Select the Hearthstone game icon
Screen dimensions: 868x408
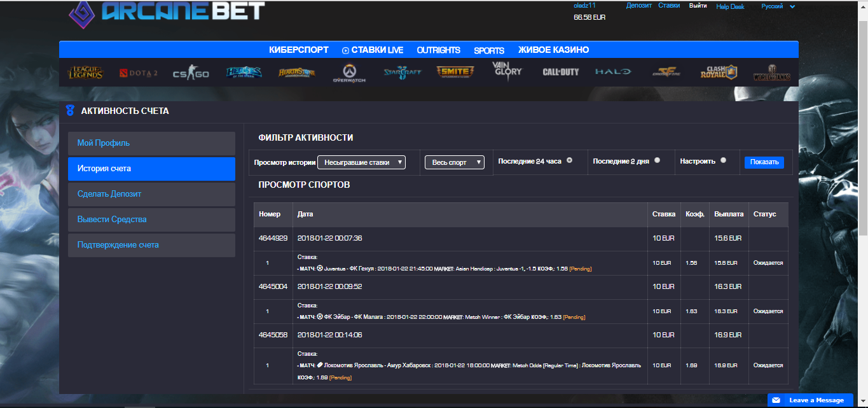[296, 73]
